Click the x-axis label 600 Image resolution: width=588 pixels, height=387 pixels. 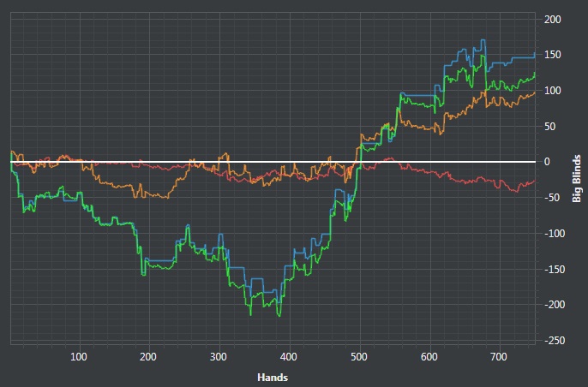pyautogui.click(x=429, y=357)
